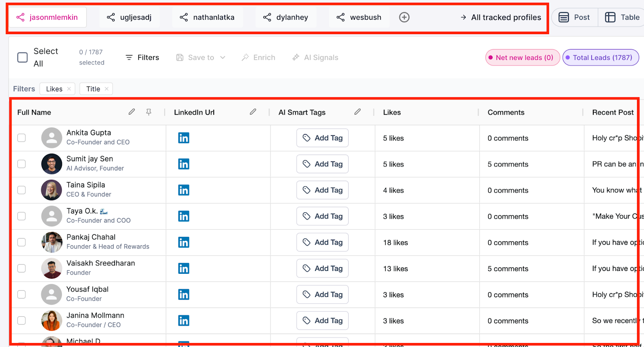Select the name Yousaf Iqbal
The height and width of the screenshot is (347, 644).
[x=87, y=289]
